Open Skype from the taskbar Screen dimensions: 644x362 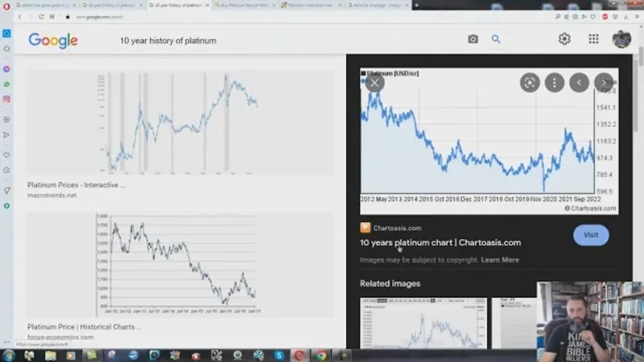click(x=279, y=355)
